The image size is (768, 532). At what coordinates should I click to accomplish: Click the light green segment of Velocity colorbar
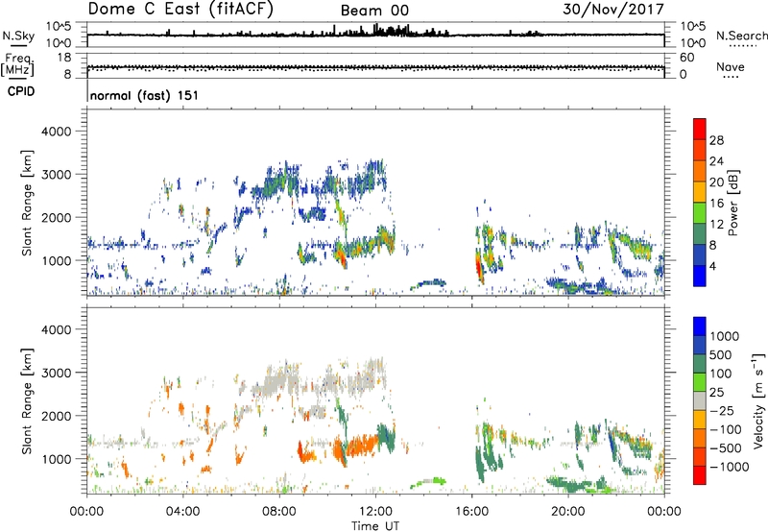[x=700, y=382]
